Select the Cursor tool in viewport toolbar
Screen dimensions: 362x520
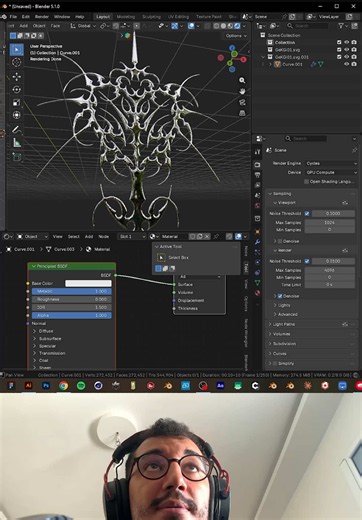click(x=16, y=62)
